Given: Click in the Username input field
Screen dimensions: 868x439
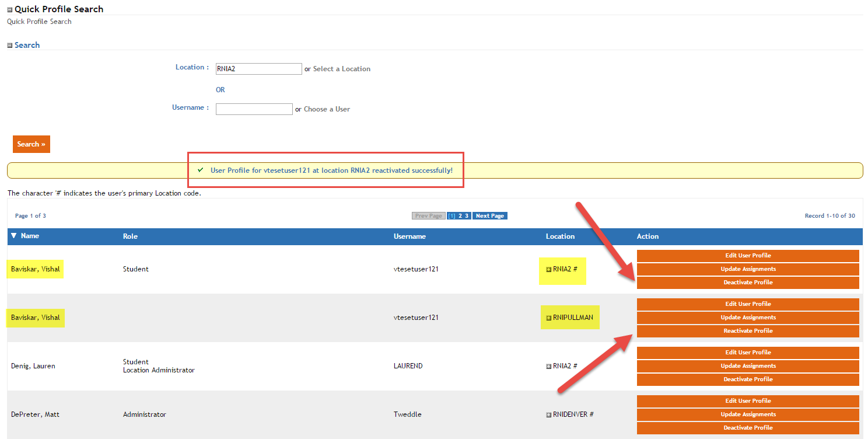Looking at the screenshot, I should [254, 109].
